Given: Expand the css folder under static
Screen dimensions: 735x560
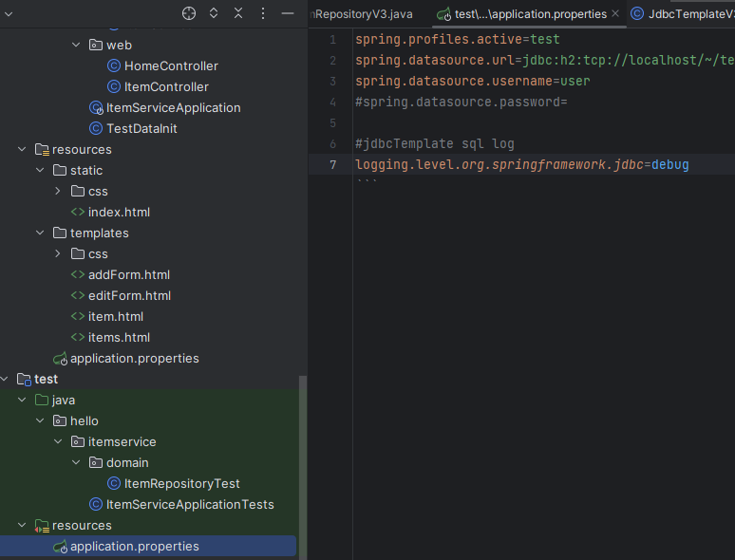Looking at the screenshot, I should tap(58, 191).
